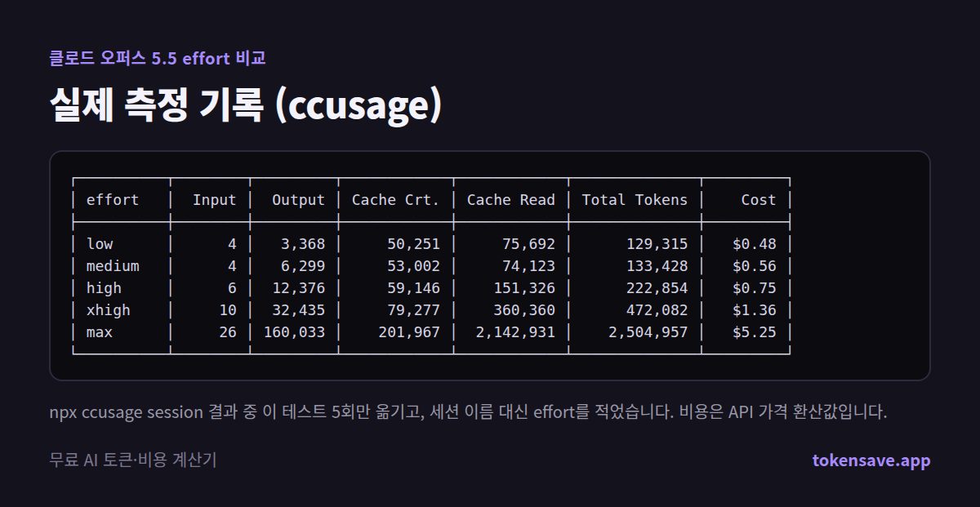Click the 'Total Tokens' column header
The height and width of the screenshot is (507, 980).
click(635, 199)
